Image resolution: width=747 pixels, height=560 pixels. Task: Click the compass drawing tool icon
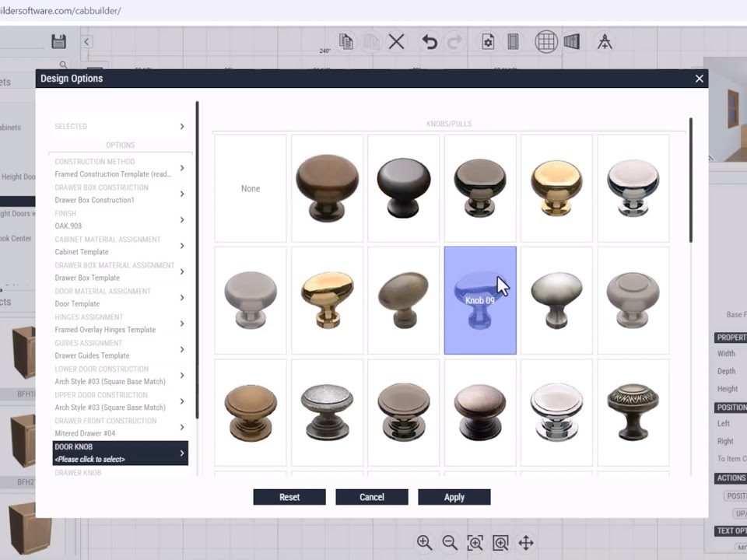tap(605, 42)
